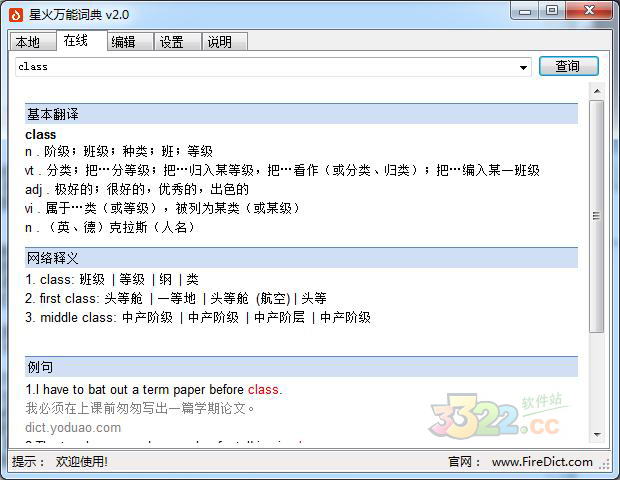
Task: Click the www.FireDict.com official site link
Action: tap(542, 462)
